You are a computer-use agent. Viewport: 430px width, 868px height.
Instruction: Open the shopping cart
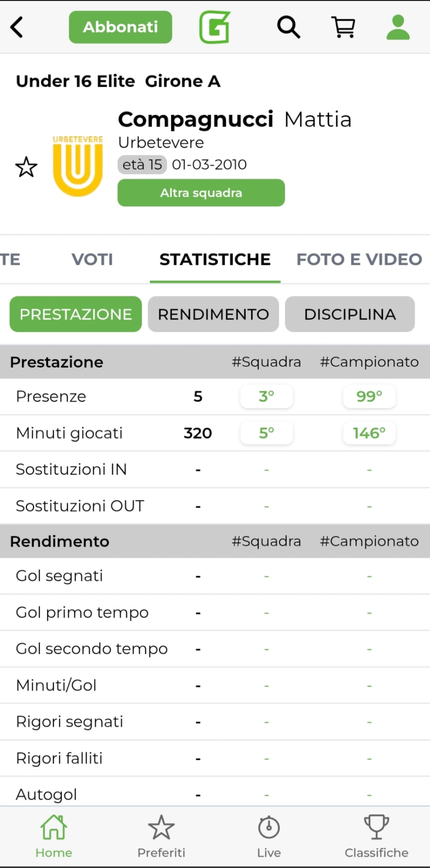click(344, 27)
